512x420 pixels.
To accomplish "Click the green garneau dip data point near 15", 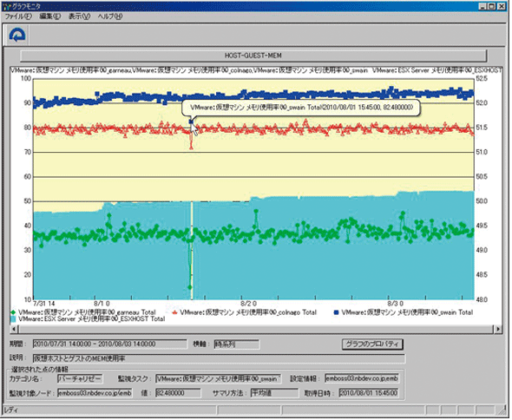I will pos(190,287).
